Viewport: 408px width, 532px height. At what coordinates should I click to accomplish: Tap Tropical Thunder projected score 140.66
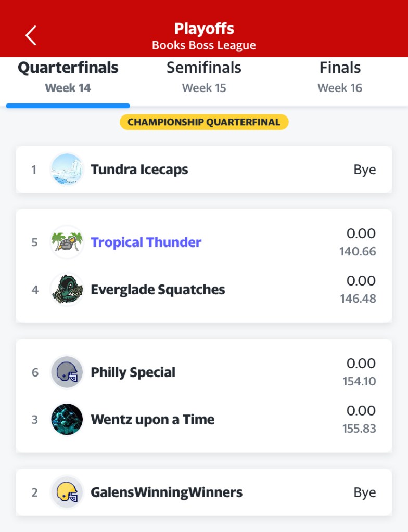pyautogui.click(x=358, y=252)
